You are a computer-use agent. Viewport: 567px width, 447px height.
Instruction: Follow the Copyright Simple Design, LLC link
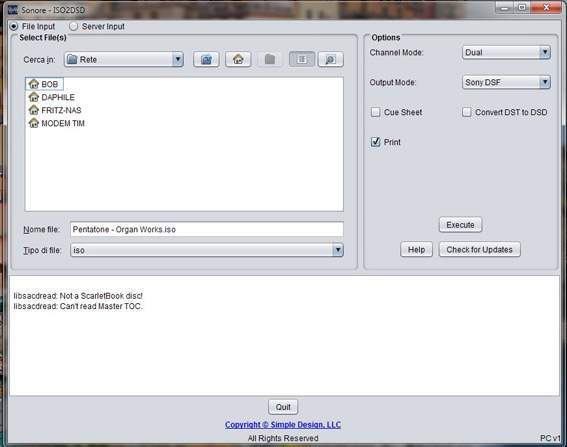click(x=283, y=425)
